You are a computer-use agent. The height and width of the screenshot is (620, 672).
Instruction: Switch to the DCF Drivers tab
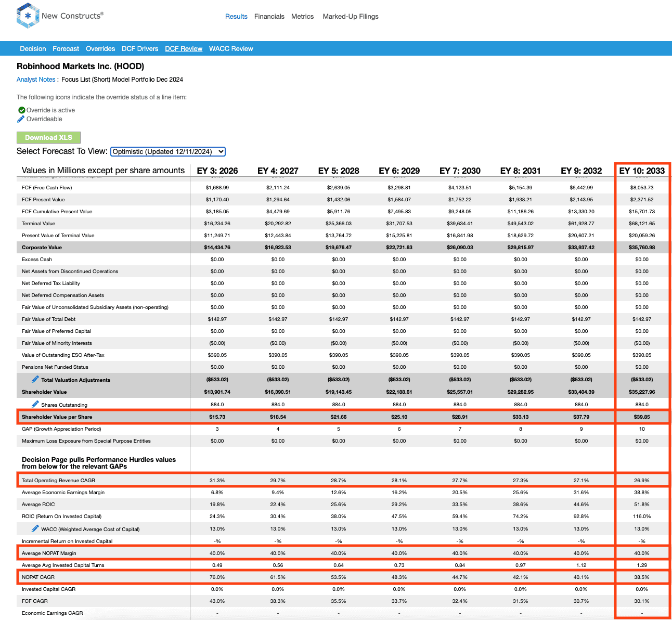[140, 48]
